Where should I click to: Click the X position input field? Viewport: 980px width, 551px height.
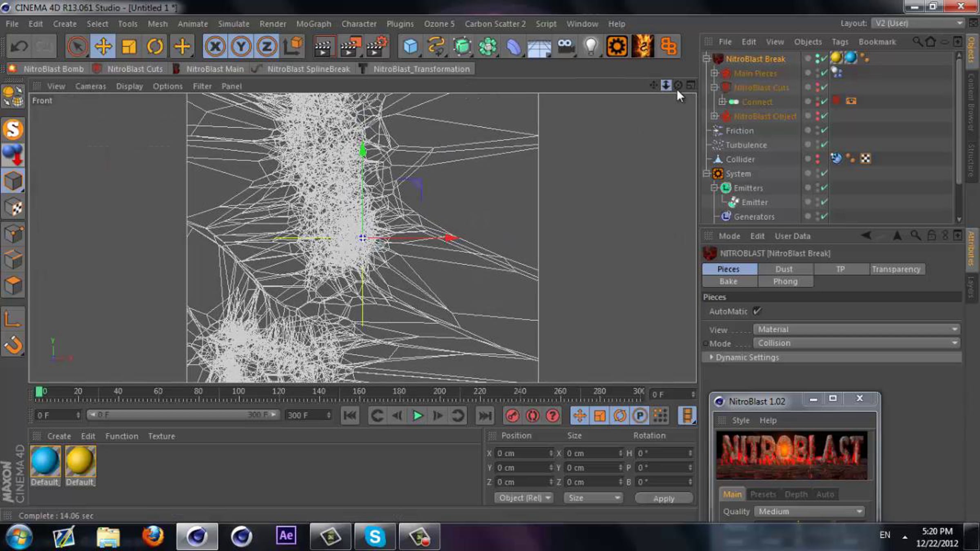524,453
